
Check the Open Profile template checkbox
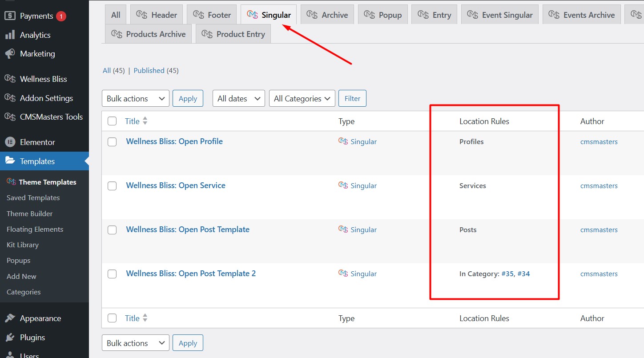pos(112,141)
